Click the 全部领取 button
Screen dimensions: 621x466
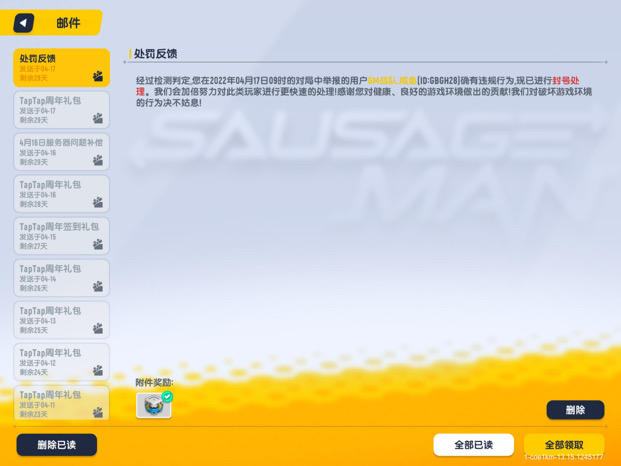564,445
